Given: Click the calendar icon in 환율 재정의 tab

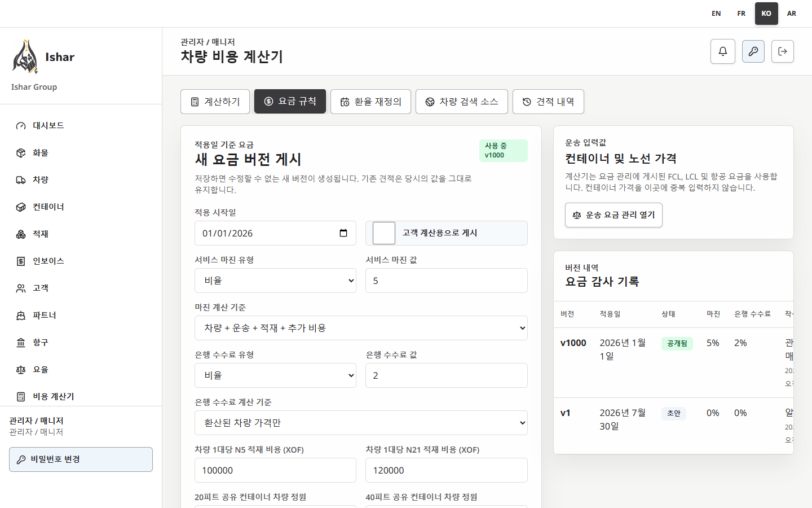Looking at the screenshot, I should click(345, 102).
